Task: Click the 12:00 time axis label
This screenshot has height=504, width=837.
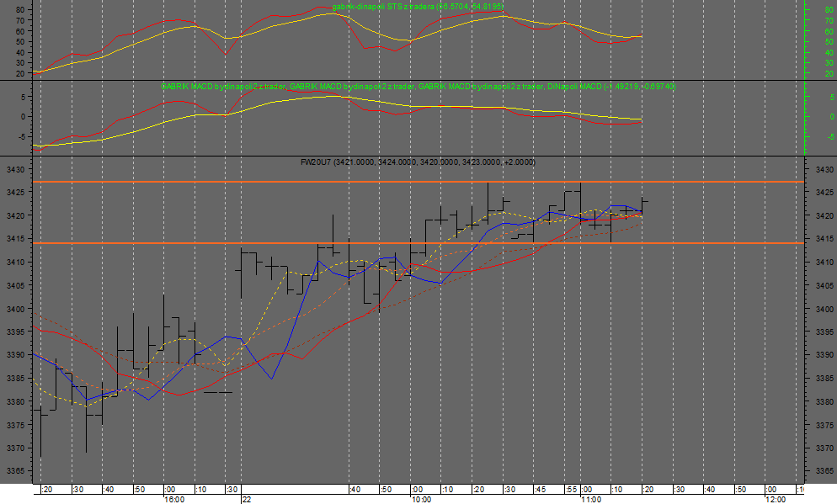Action: point(775,499)
